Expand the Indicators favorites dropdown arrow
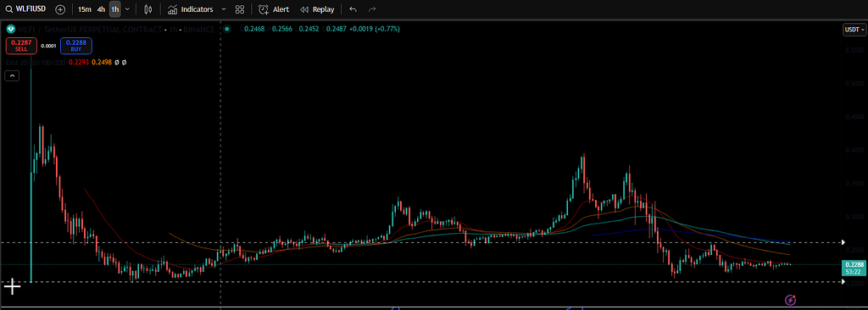 (224, 9)
